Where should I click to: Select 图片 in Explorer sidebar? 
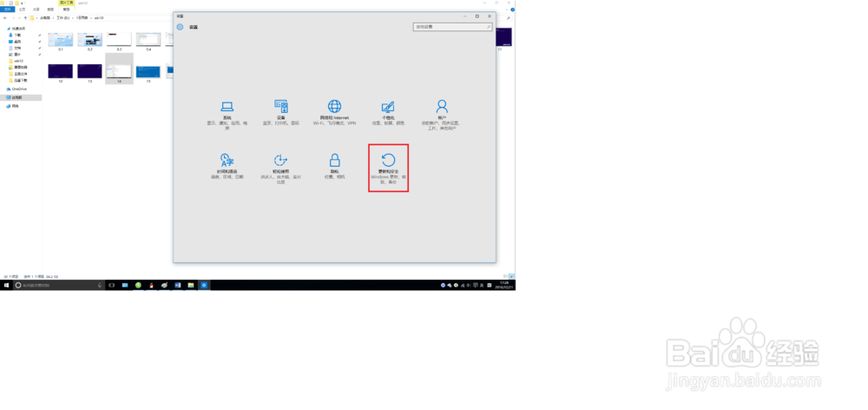click(16, 55)
